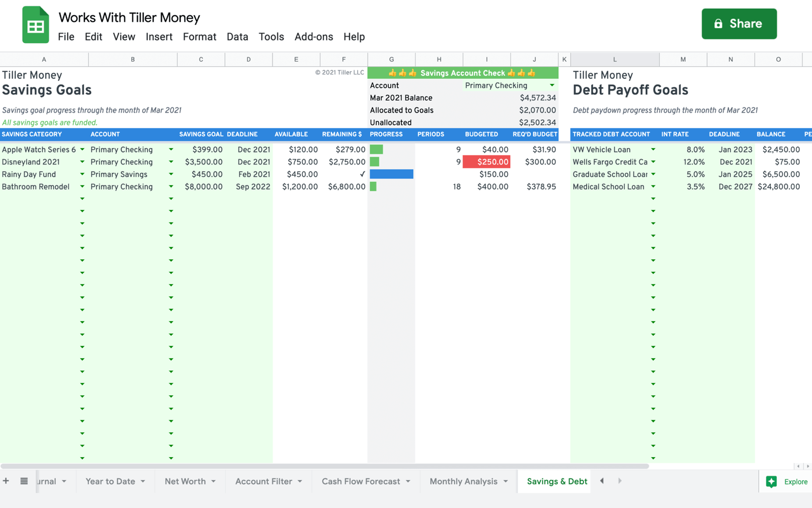The image size is (812, 508).
Task: Open the all sheets list icon
Action: [x=24, y=481]
